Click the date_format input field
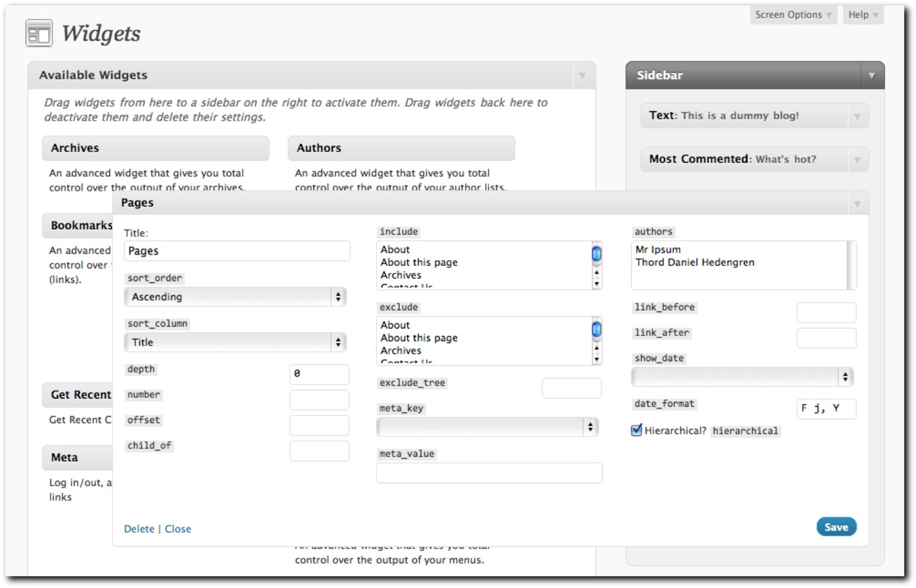916x588 pixels. pyautogui.click(x=826, y=409)
